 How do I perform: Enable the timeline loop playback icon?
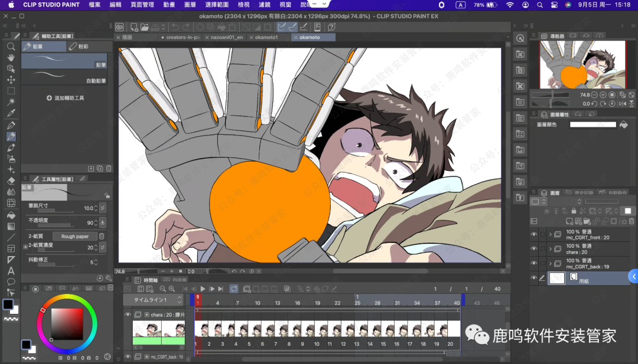click(234, 289)
